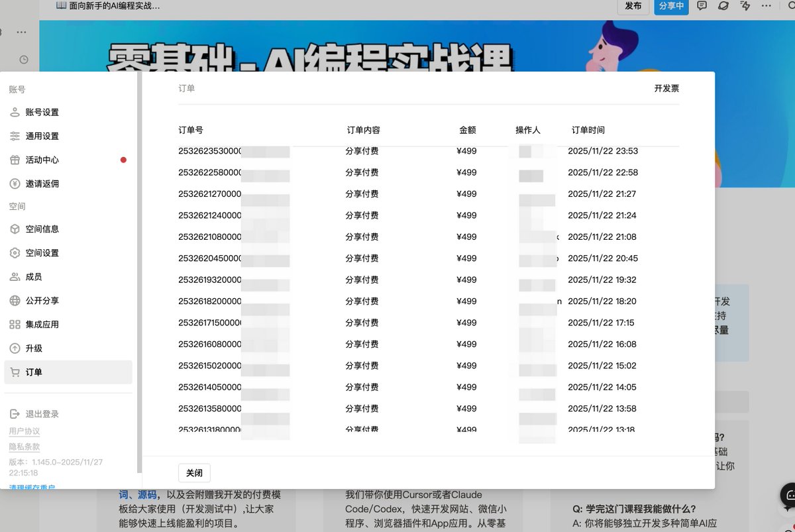795x532 pixels.
Task: Open 账号设置 account settings with person icon
Action: pyautogui.click(x=46, y=112)
